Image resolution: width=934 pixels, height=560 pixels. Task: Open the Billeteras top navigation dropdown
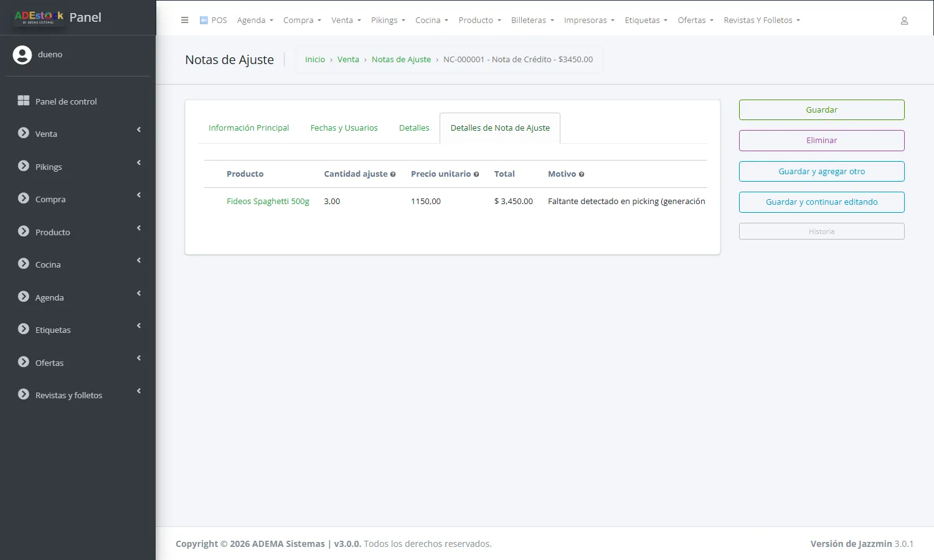point(532,21)
